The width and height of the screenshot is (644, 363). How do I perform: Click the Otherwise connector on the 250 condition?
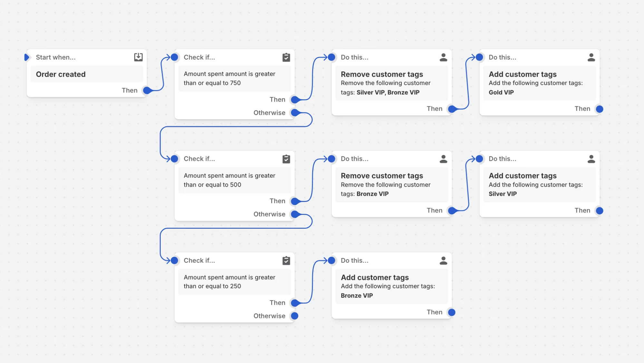point(294,316)
